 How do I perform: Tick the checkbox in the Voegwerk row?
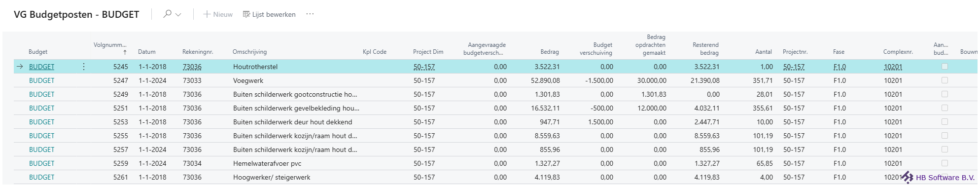point(945,80)
